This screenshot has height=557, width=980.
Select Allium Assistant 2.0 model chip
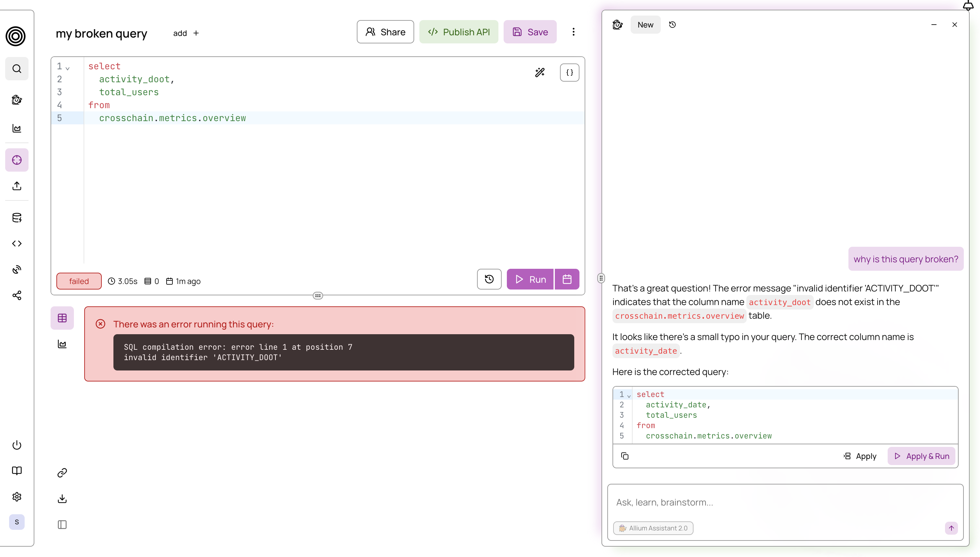[x=653, y=528]
